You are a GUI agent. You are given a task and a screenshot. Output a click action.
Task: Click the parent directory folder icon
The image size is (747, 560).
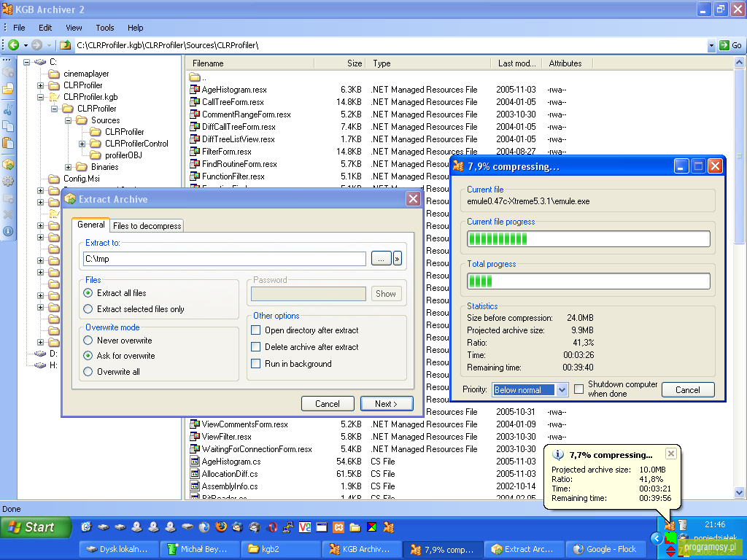click(194, 77)
